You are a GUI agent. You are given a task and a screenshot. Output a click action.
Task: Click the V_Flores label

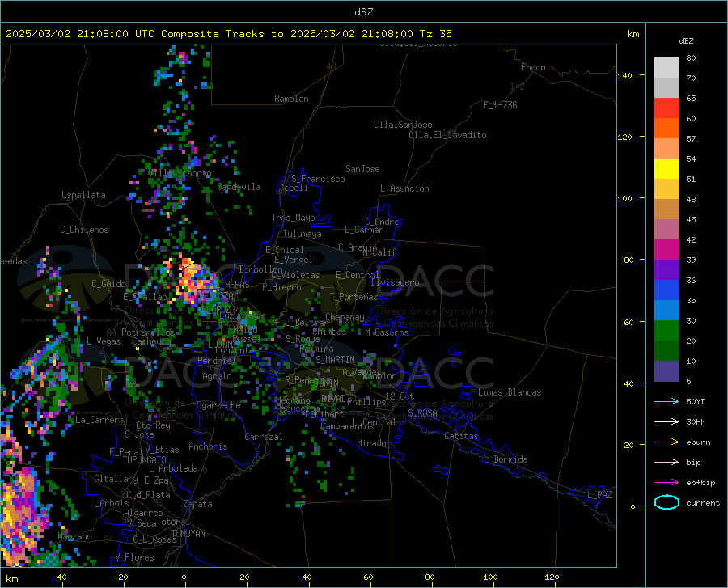(134, 557)
